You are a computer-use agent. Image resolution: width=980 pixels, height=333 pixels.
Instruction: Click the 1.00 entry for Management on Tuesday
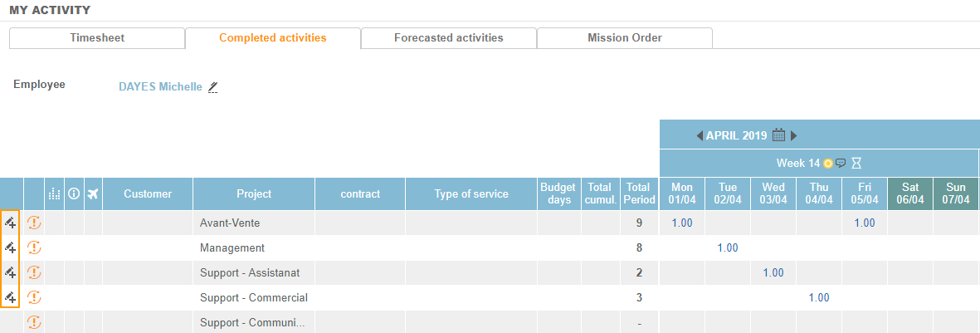tap(728, 247)
